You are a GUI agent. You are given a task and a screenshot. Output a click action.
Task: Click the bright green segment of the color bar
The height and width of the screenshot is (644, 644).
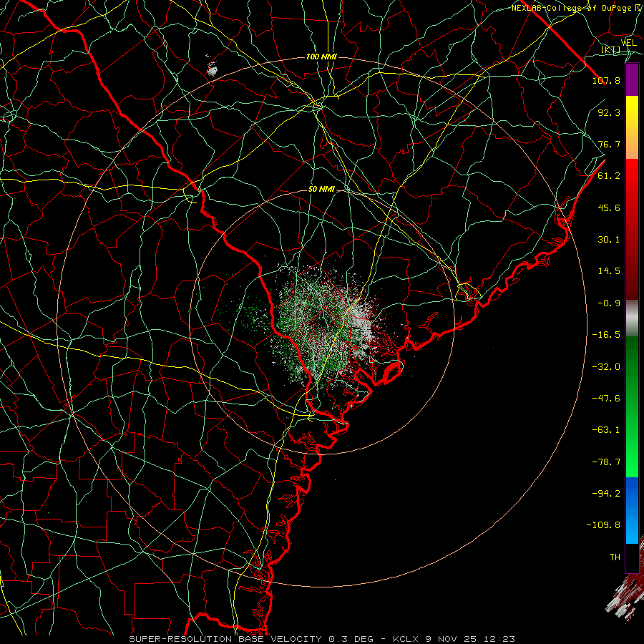(x=632, y=406)
